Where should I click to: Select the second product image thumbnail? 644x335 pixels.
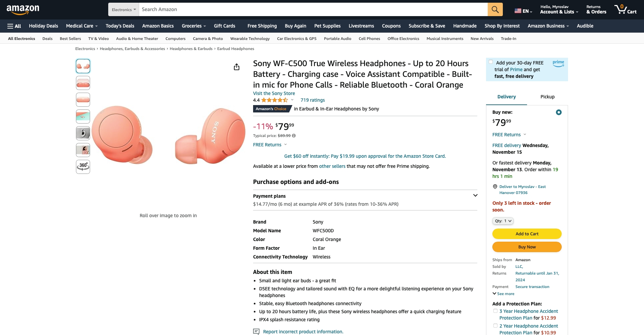pyautogui.click(x=83, y=83)
